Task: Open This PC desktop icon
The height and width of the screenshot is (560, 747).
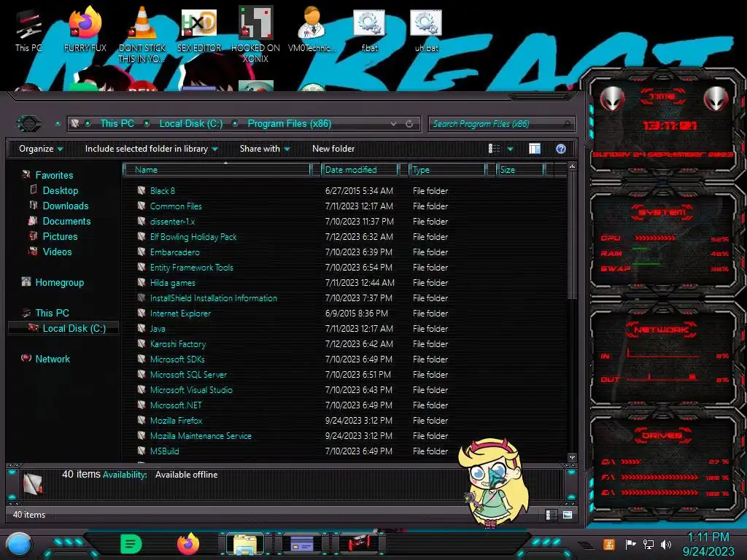Action: click(28, 29)
